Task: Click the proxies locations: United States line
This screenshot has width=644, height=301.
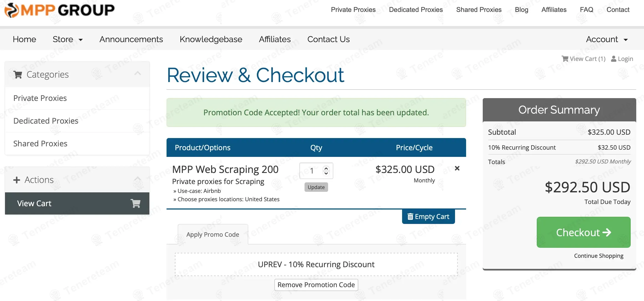Action: (x=226, y=199)
